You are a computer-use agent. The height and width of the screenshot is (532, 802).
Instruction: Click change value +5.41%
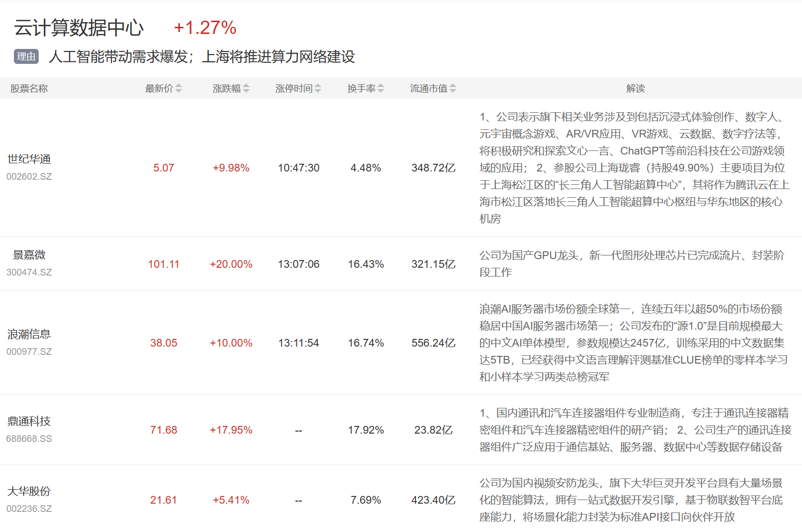(231, 500)
